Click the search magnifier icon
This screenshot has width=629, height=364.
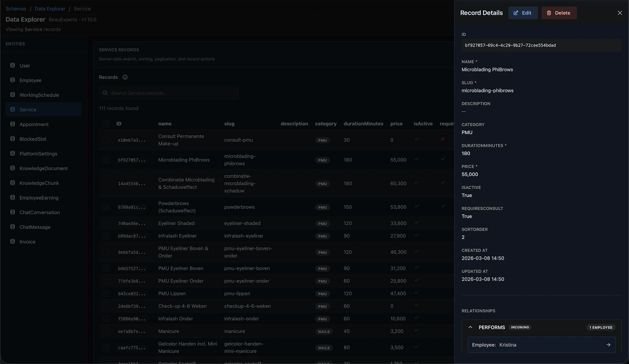tap(105, 93)
